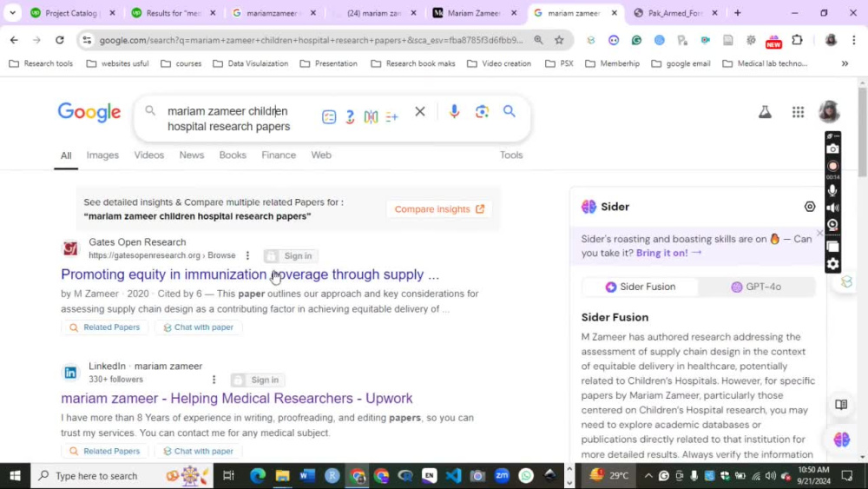The width and height of the screenshot is (868, 489).
Task: Open Chrome three-dot menu
Action: [x=853, y=40]
